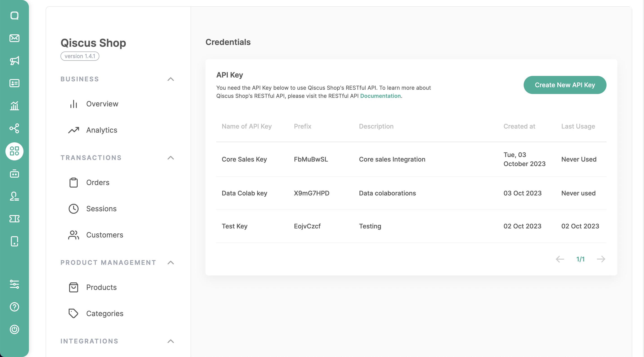Viewport: 644px width, 357px height.
Task: Click Create New API Key button
Action: point(565,85)
